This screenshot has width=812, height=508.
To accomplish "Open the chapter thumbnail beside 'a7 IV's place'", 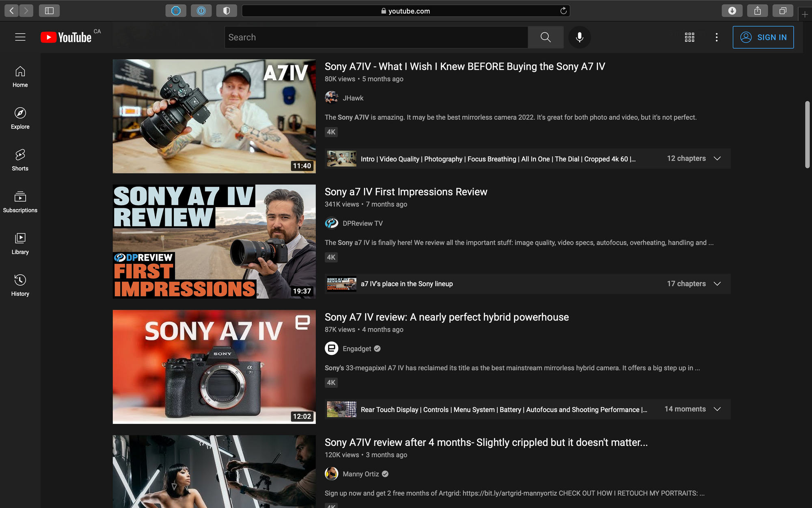I will (x=341, y=284).
